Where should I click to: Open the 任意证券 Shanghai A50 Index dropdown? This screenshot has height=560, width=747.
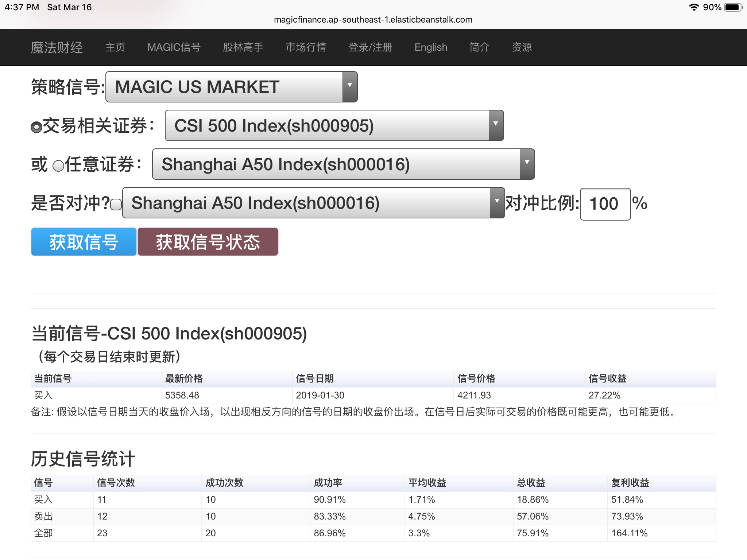coord(344,164)
